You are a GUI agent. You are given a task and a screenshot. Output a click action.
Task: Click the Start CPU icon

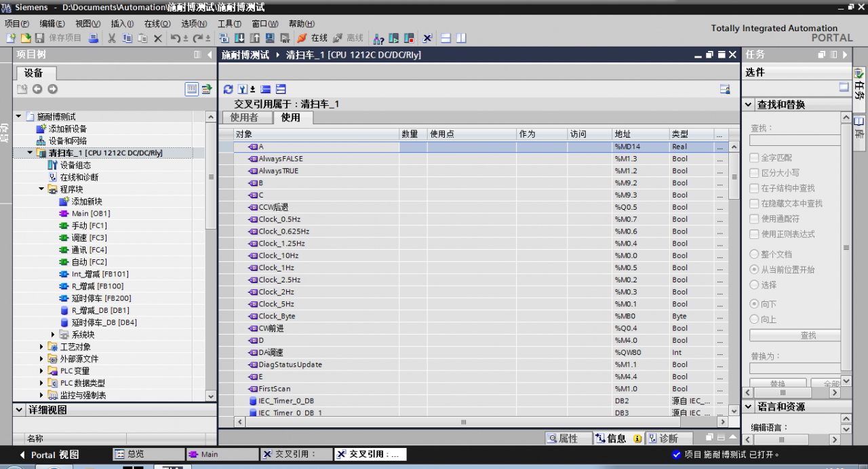(x=393, y=38)
